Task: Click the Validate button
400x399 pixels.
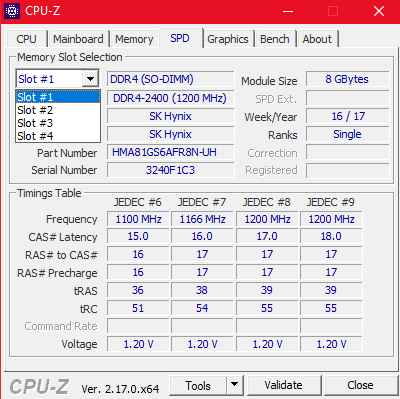Action: [x=284, y=386]
